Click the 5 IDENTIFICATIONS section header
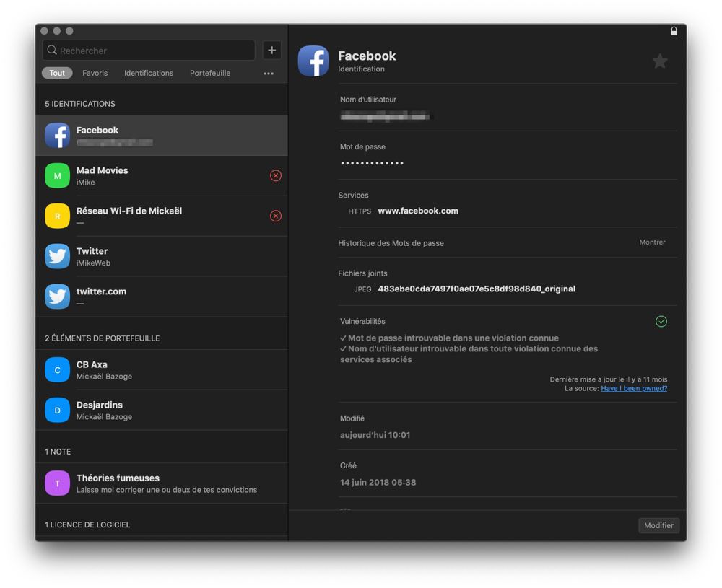The image size is (722, 588). [80, 104]
